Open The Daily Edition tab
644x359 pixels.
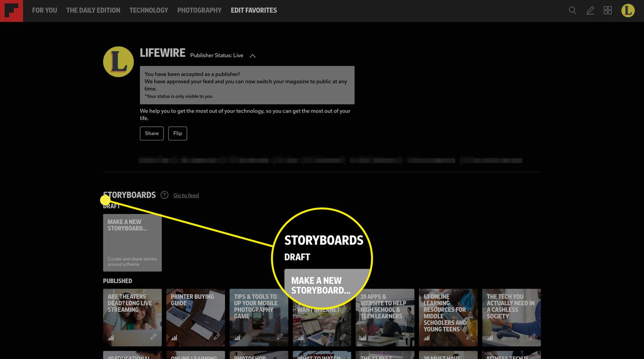(93, 10)
